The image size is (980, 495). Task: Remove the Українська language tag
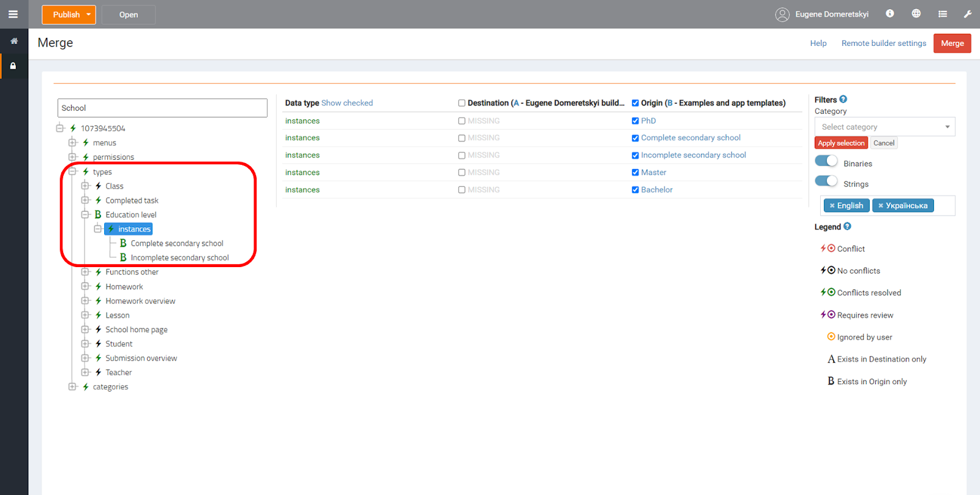pos(881,206)
